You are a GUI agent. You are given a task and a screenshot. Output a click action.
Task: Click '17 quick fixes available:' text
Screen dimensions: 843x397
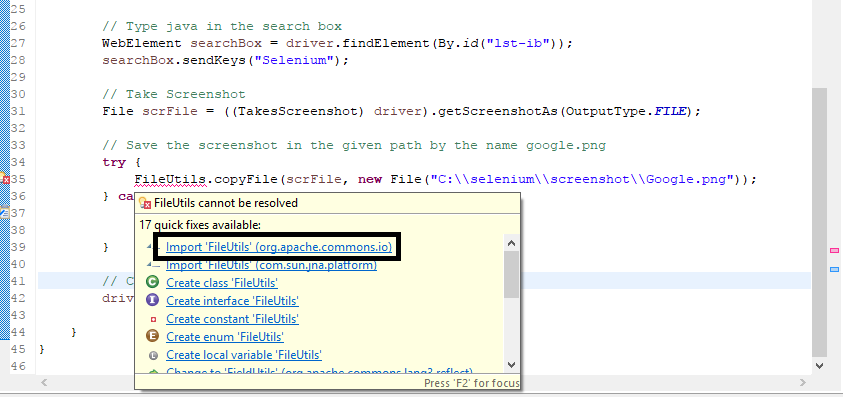pyautogui.click(x=199, y=224)
